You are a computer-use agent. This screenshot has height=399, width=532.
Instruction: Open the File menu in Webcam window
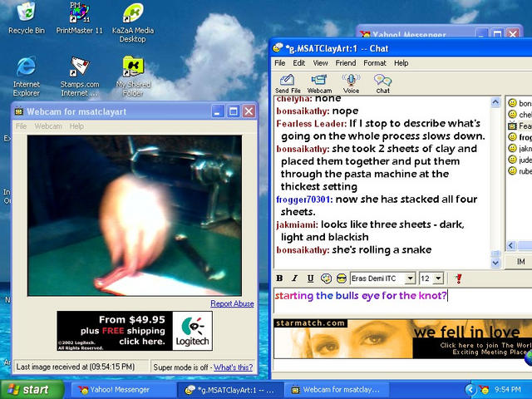21,126
